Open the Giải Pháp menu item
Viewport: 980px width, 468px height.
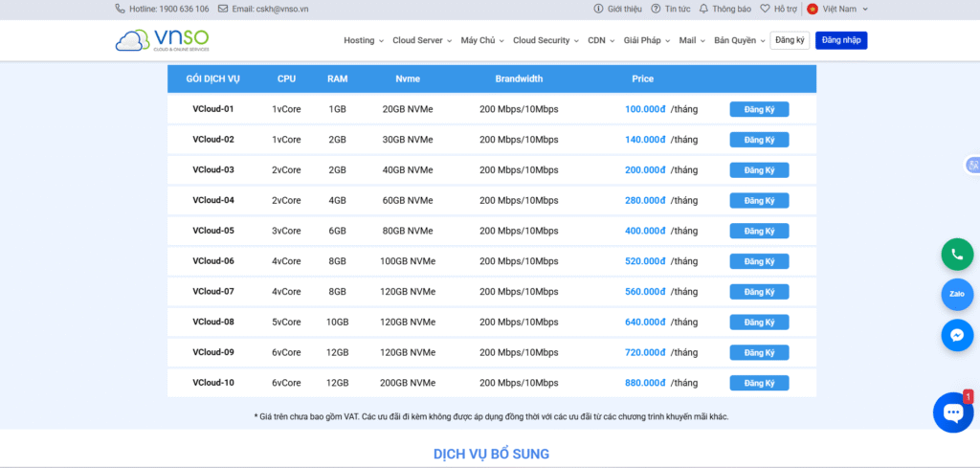[x=647, y=40]
